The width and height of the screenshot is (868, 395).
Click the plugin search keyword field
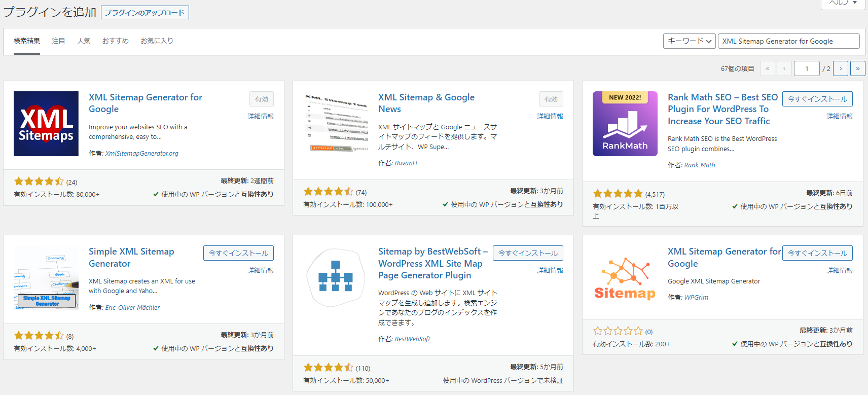point(788,41)
